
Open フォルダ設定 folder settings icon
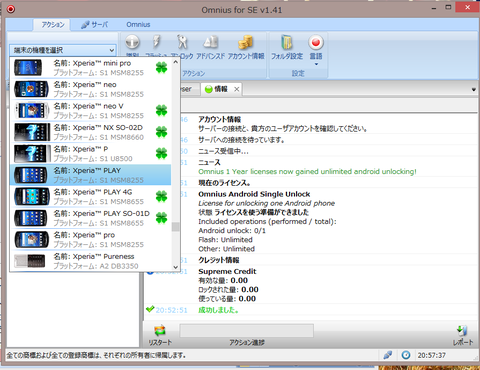(x=287, y=42)
